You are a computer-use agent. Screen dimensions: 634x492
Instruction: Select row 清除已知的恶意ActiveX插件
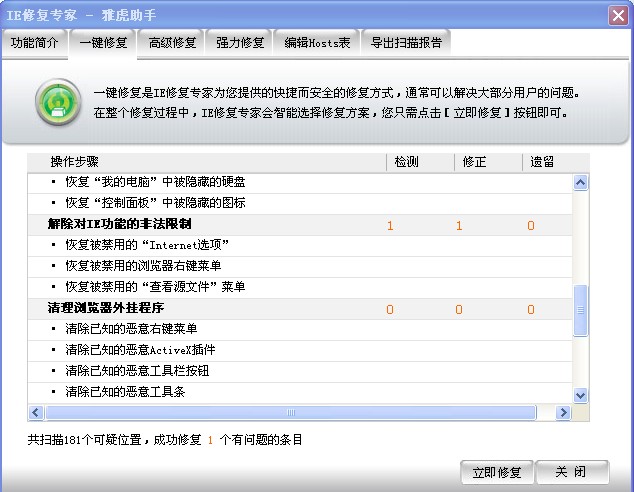[x=300, y=351]
